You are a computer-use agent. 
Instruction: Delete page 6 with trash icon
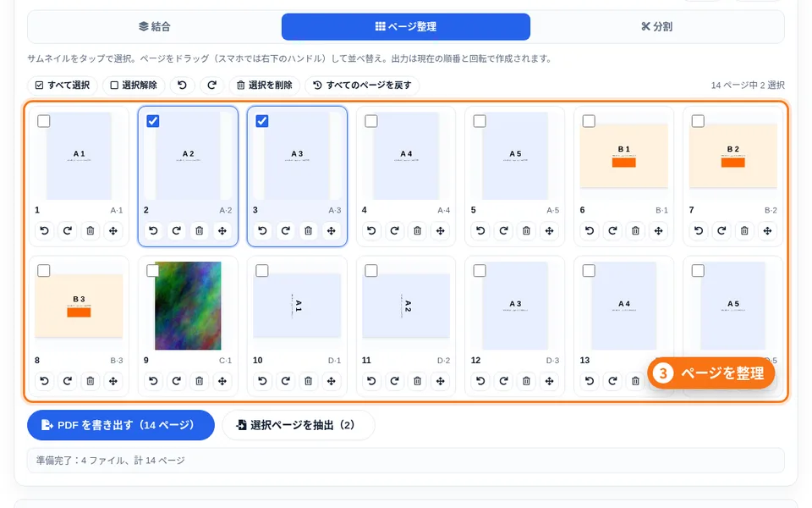[635, 230]
